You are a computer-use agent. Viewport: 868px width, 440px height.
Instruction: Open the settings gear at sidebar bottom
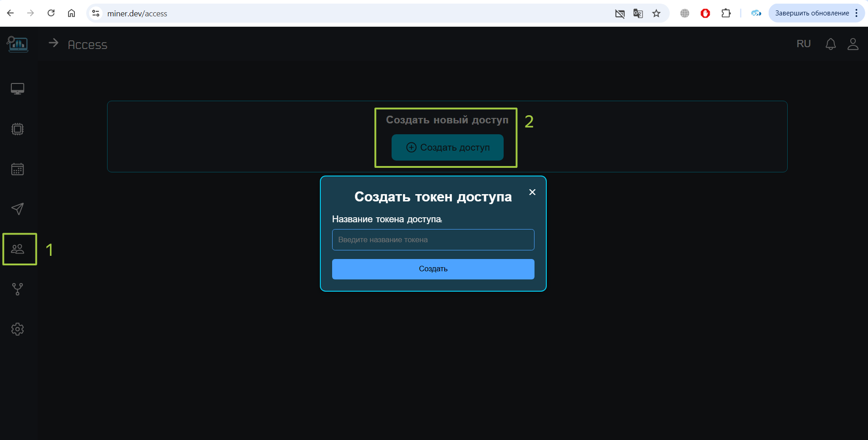[x=17, y=329]
